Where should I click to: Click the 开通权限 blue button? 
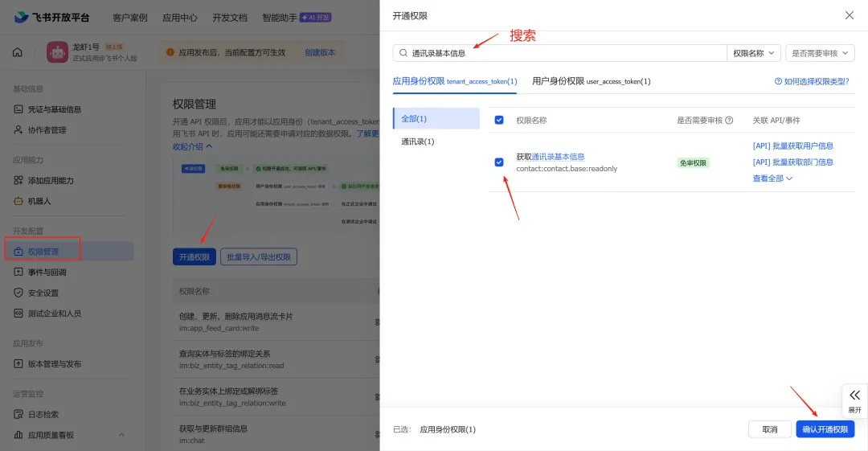tap(194, 257)
